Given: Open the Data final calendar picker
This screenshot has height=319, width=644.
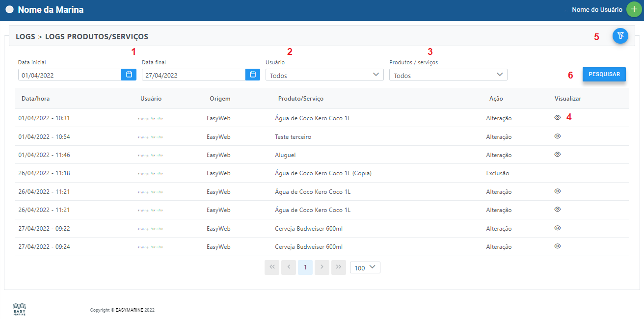Looking at the screenshot, I should tap(253, 75).
